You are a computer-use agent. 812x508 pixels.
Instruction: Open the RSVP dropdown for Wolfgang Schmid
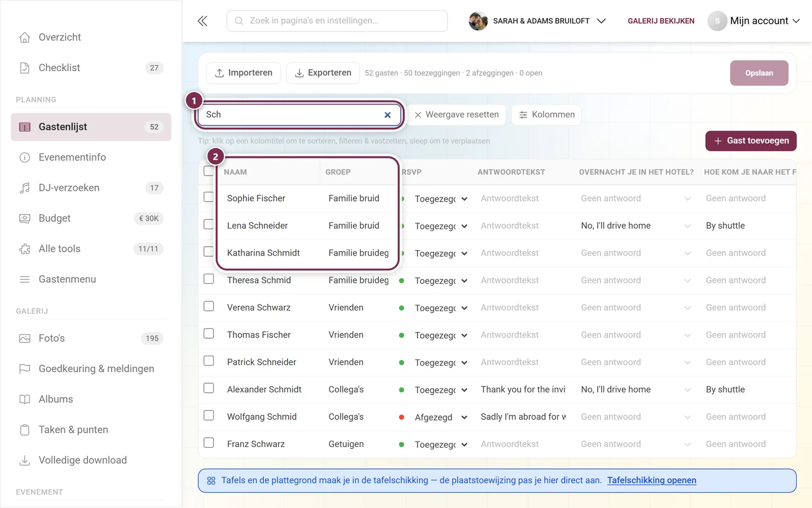point(441,417)
